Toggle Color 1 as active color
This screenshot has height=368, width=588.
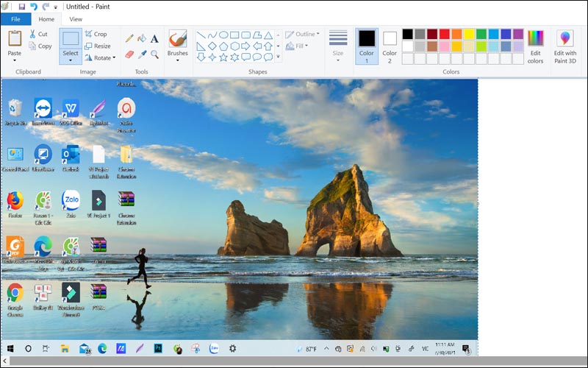366,44
